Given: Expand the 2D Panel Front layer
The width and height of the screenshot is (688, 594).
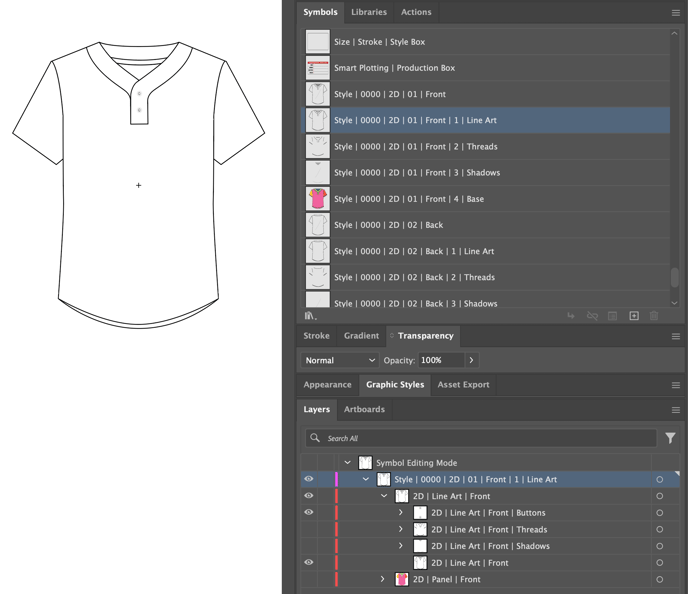Looking at the screenshot, I should [x=383, y=580].
